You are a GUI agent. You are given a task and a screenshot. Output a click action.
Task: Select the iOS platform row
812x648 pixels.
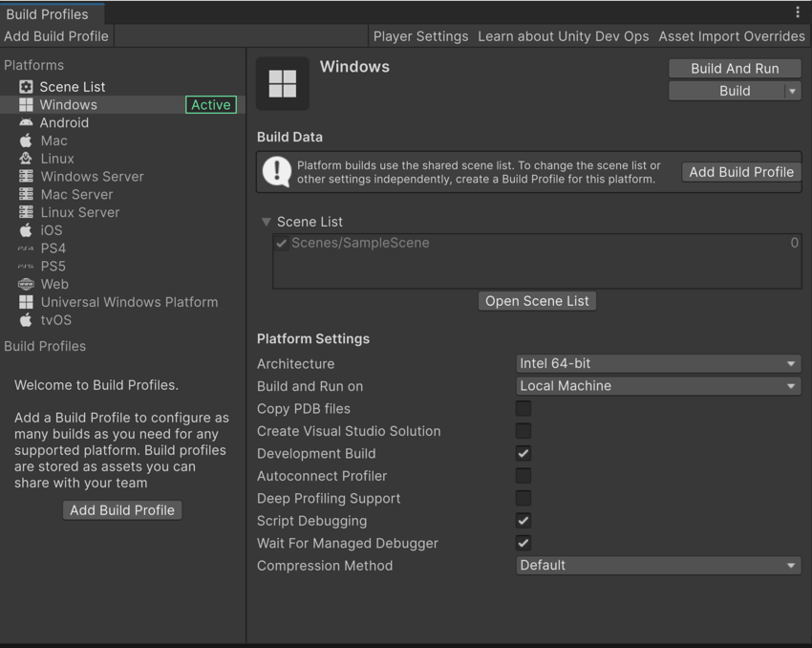[122, 230]
